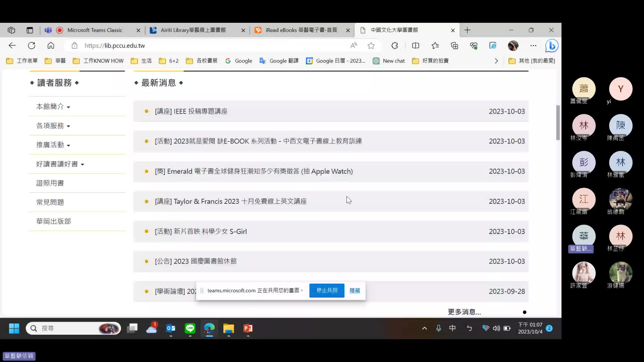This screenshot has height=362, width=644.
Task: Open the New chat bookmark
Action: click(x=389, y=61)
